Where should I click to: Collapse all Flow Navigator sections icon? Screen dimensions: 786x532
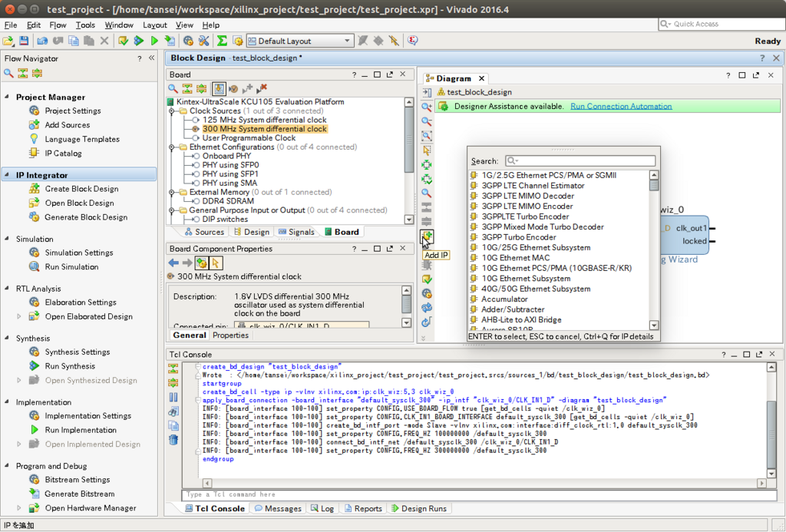(22, 74)
